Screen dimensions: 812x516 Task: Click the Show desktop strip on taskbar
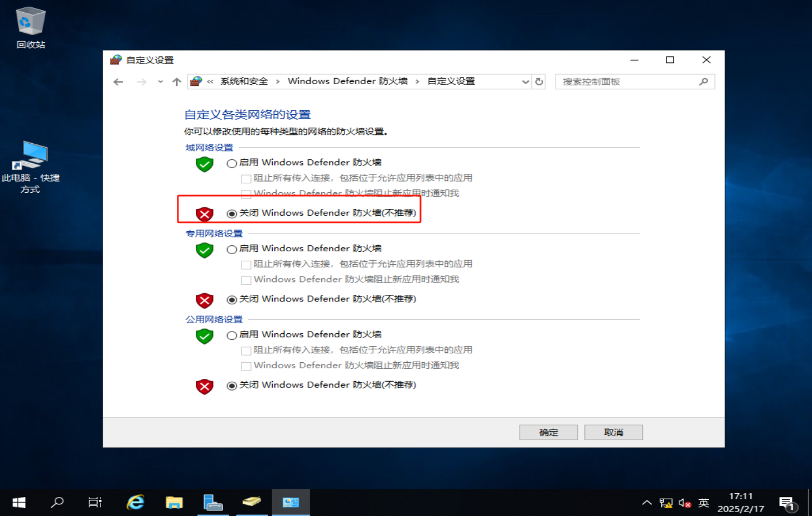pos(809,503)
